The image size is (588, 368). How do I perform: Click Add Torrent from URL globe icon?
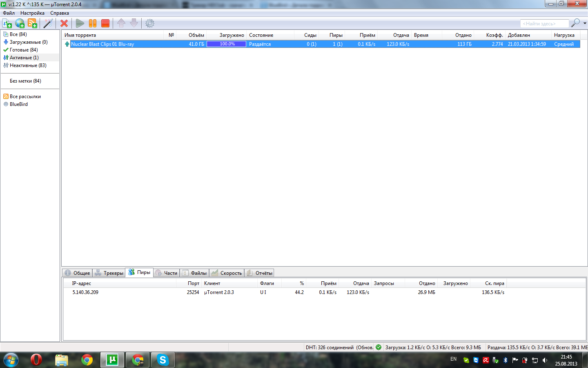20,23
